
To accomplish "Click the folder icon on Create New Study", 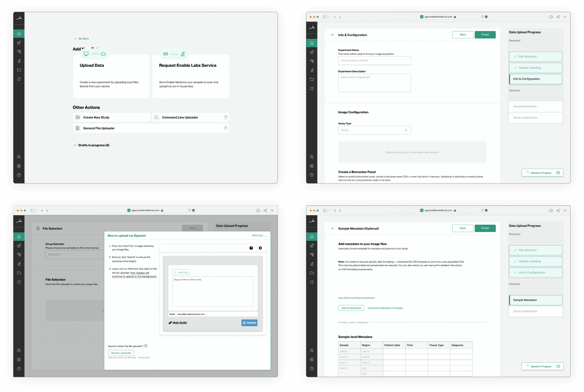I will tap(78, 117).
